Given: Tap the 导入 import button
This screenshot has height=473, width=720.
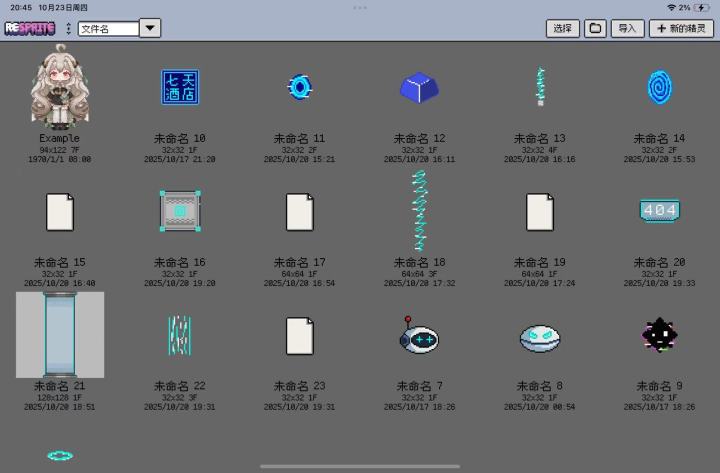Looking at the screenshot, I should (x=627, y=28).
